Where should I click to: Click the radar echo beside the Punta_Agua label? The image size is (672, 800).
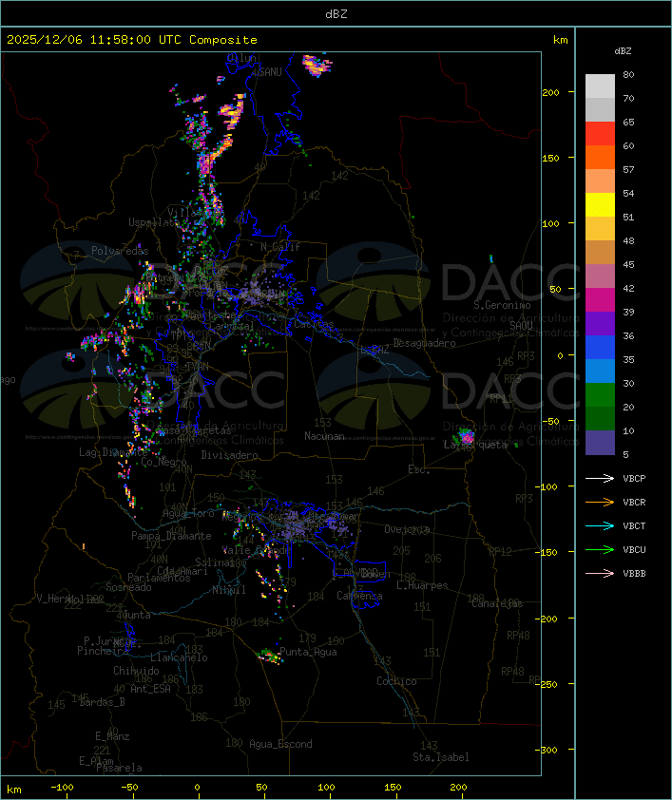[268, 656]
